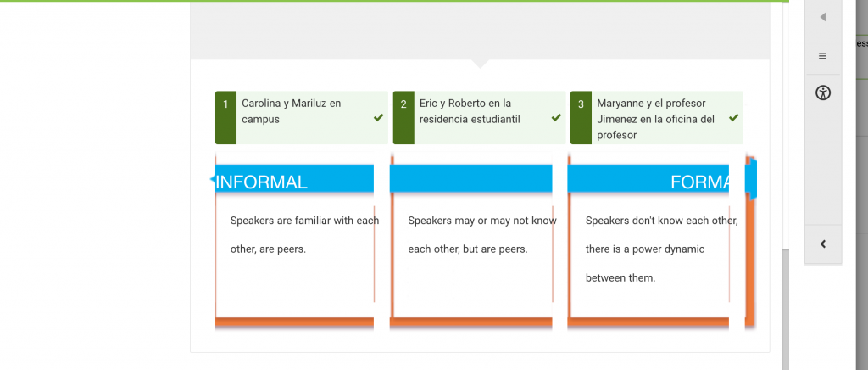The image size is (868, 370).
Task: Click checkmark on Eric y Roberto item
Action: 556,117
